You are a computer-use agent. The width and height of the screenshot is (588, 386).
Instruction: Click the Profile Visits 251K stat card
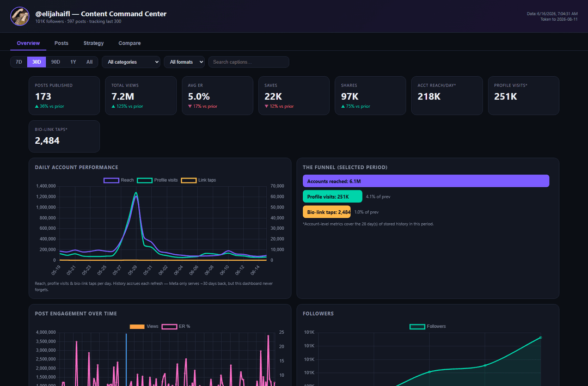[523, 96]
